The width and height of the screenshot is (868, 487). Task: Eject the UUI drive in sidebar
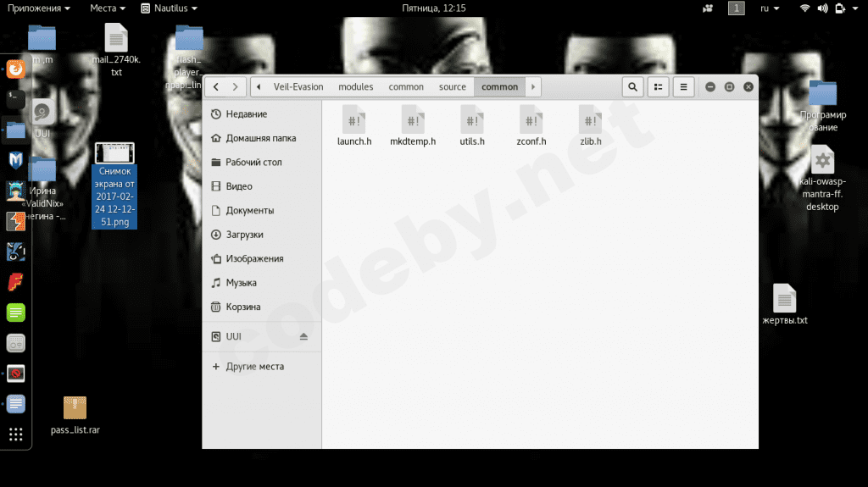[x=304, y=336]
